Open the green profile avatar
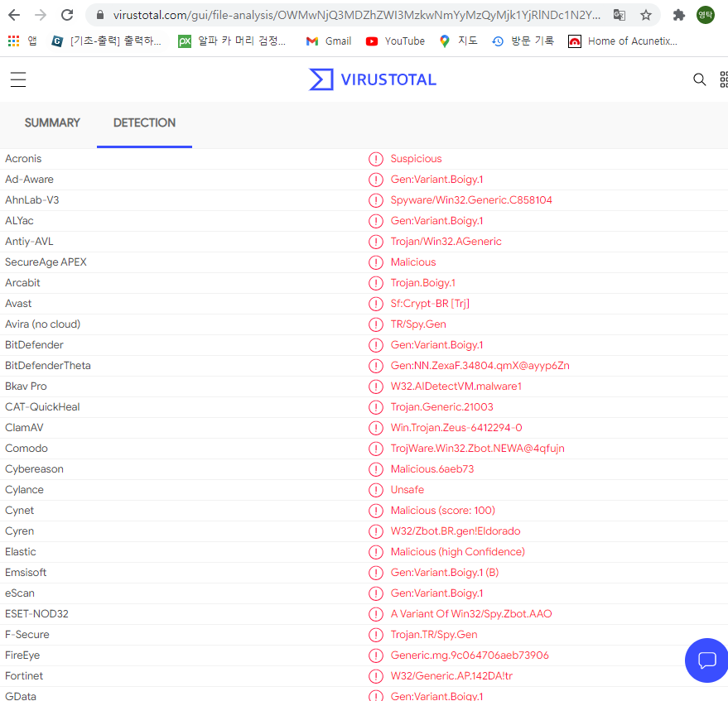This screenshot has width=728, height=701. 706,15
